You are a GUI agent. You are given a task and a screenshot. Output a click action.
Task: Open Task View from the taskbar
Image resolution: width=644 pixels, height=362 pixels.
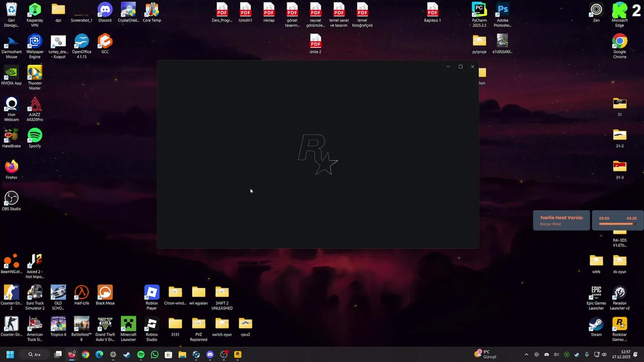pyautogui.click(x=58, y=354)
